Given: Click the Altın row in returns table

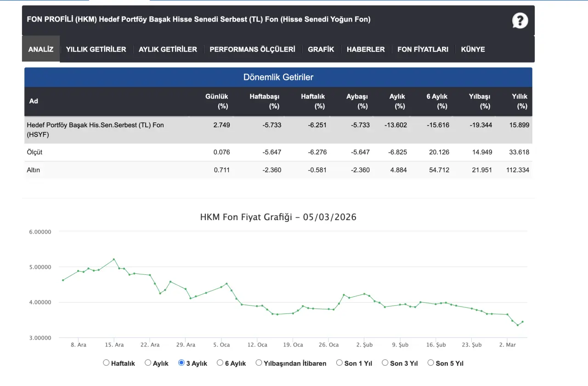Looking at the screenshot, I should point(278,170).
